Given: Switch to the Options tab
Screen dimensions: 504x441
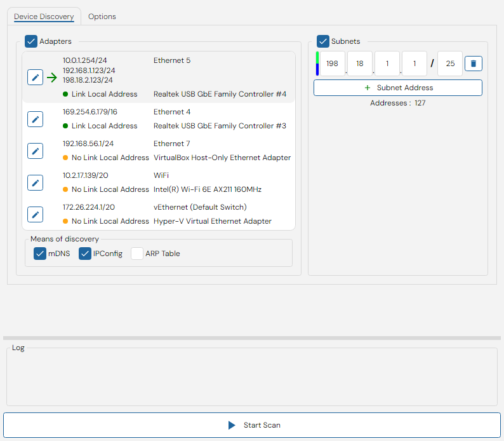Looking at the screenshot, I should pos(102,17).
